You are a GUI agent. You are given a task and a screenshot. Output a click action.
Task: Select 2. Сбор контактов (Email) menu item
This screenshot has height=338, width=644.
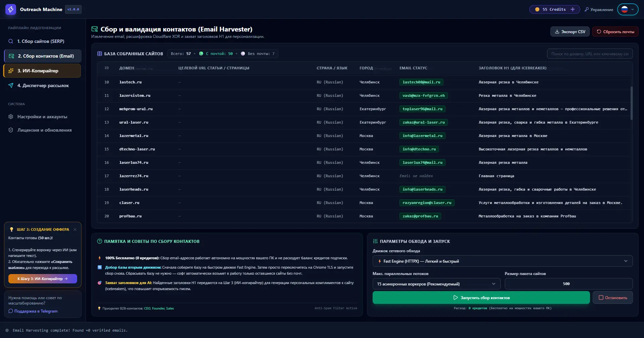pos(43,56)
